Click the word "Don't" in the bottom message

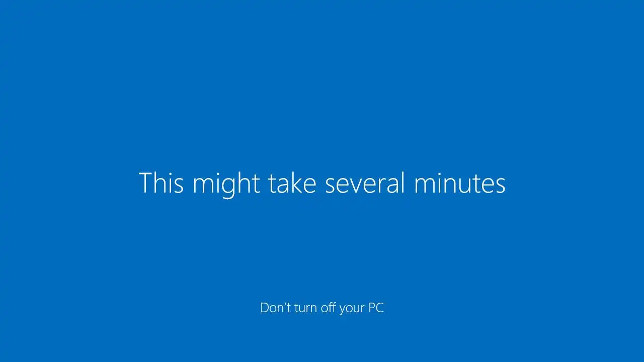[275, 307]
